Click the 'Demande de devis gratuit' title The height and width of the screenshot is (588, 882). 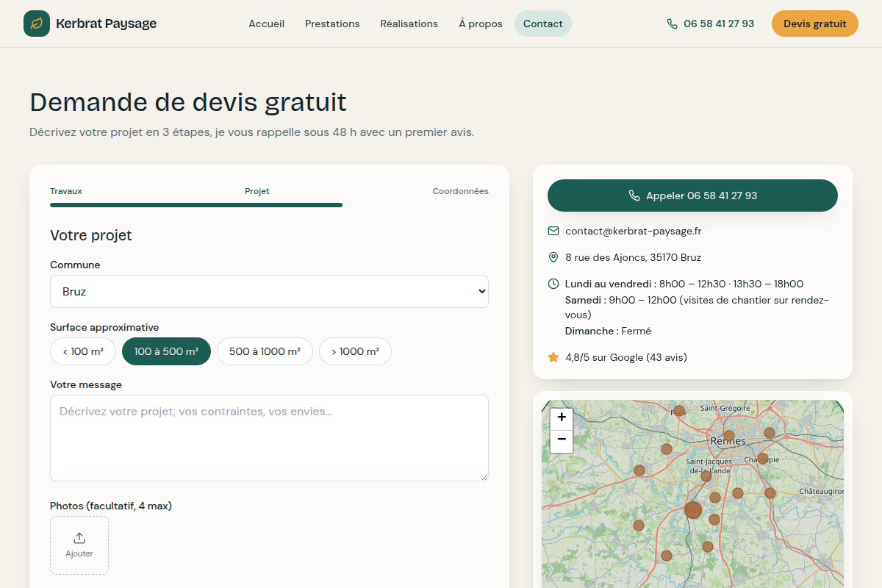tap(188, 102)
